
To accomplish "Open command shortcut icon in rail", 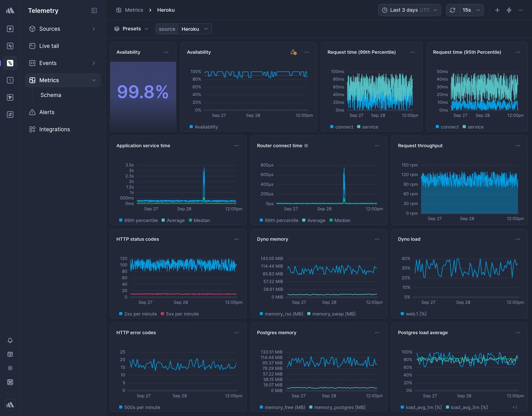I will click(x=10, y=382).
